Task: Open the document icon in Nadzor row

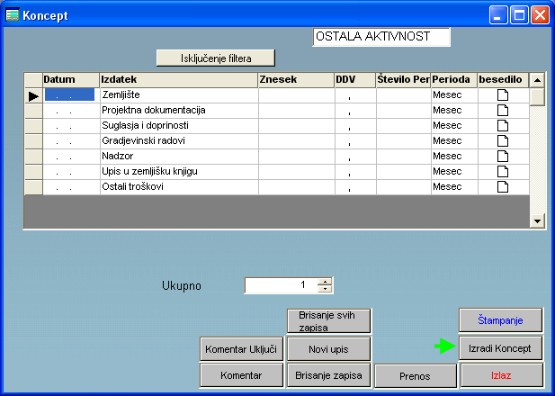Action: coord(503,156)
